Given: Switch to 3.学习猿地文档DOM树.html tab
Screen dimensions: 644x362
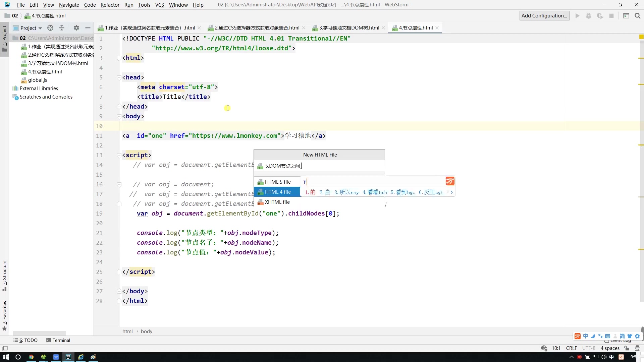Looking at the screenshot, I should tap(348, 28).
